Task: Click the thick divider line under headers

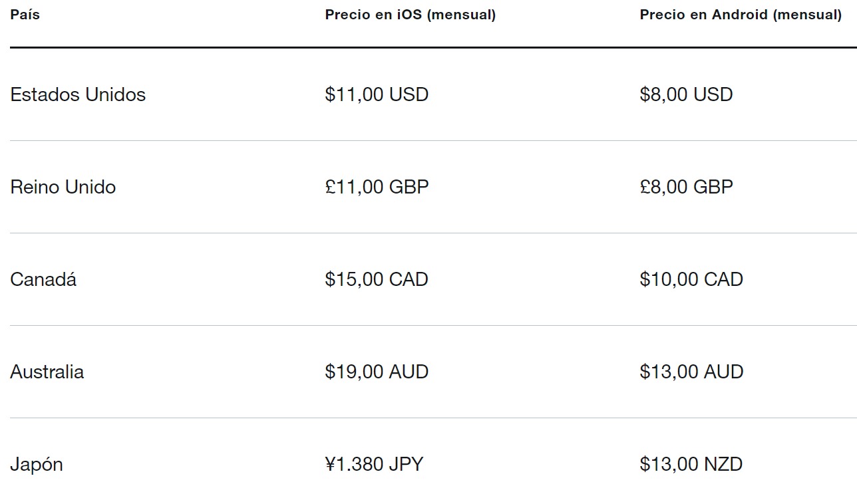Action: pos(433,47)
